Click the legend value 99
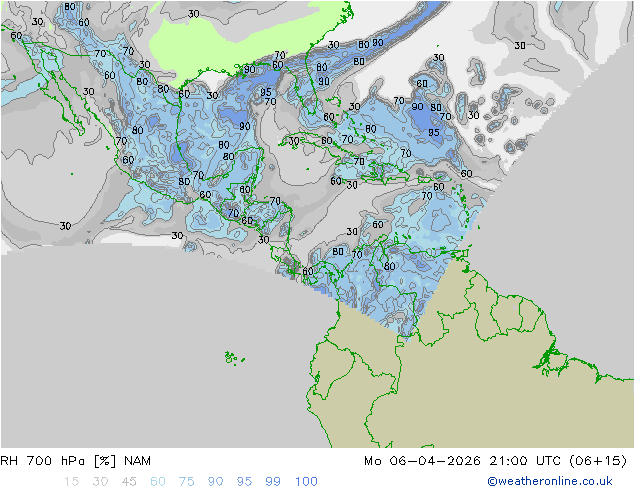The image size is (634, 490). [x=273, y=482]
